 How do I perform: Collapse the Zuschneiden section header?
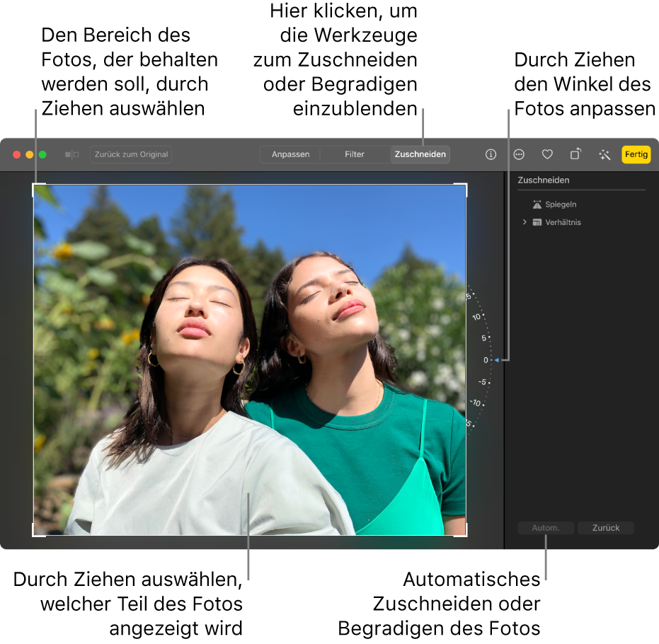tap(544, 180)
